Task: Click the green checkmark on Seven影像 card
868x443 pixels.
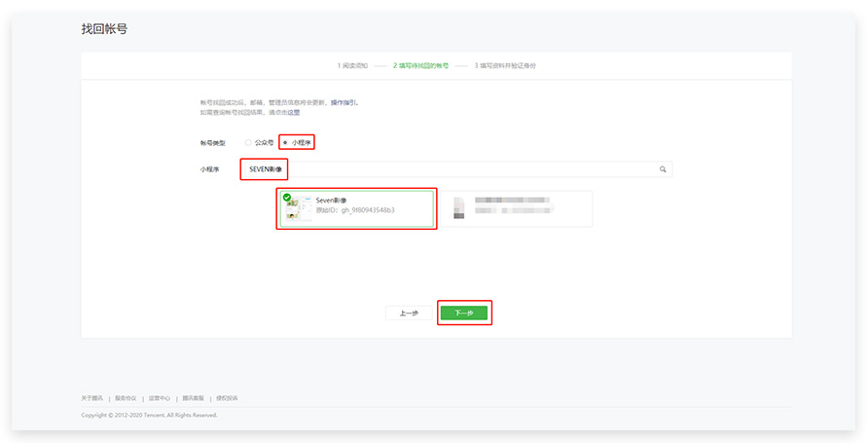Action: click(287, 198)
